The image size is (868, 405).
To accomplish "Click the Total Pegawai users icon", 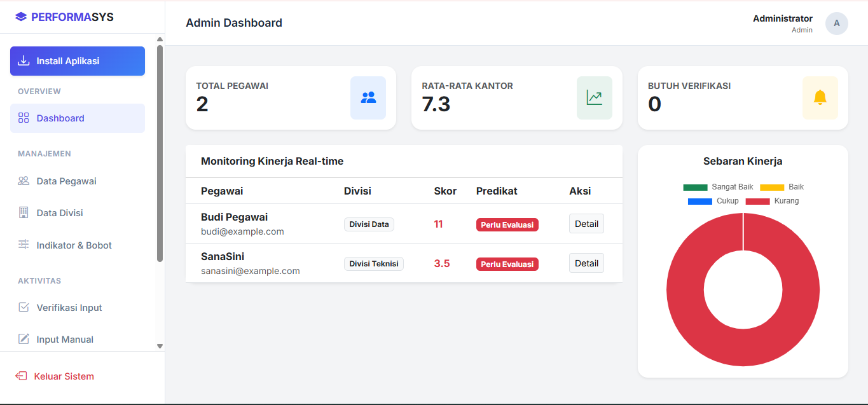I will (368, 97).
